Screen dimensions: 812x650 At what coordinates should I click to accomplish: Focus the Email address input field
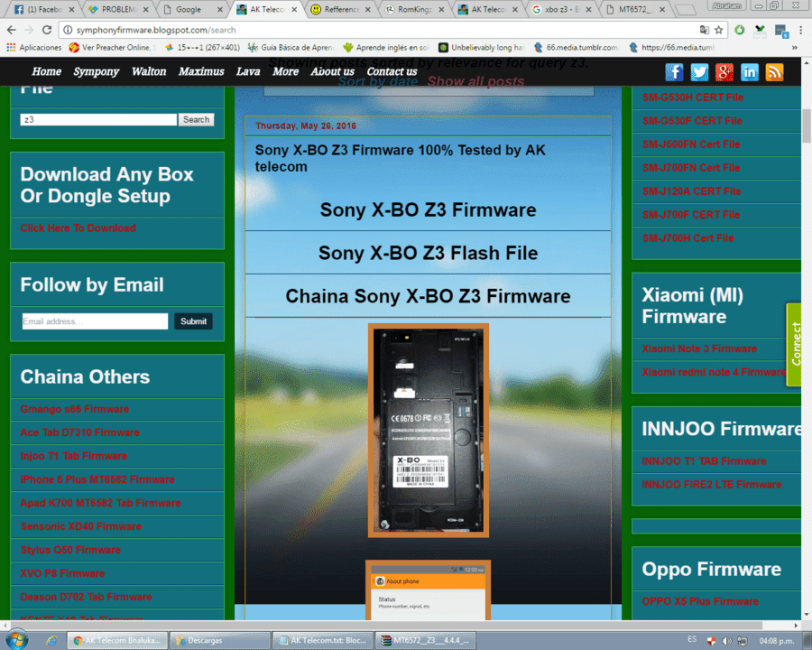pyautogui.click(x=95, y=321)
